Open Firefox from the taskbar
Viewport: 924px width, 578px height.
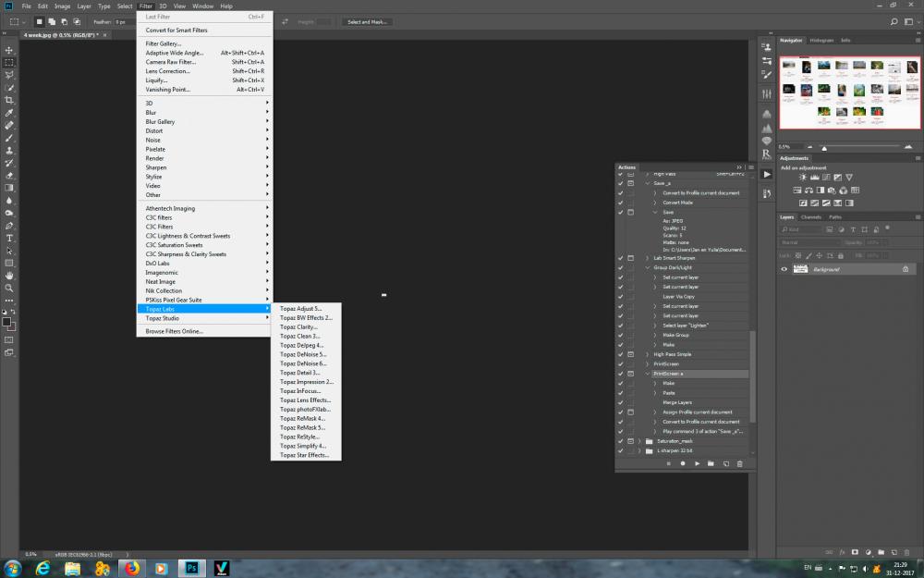tap(132, 568)
